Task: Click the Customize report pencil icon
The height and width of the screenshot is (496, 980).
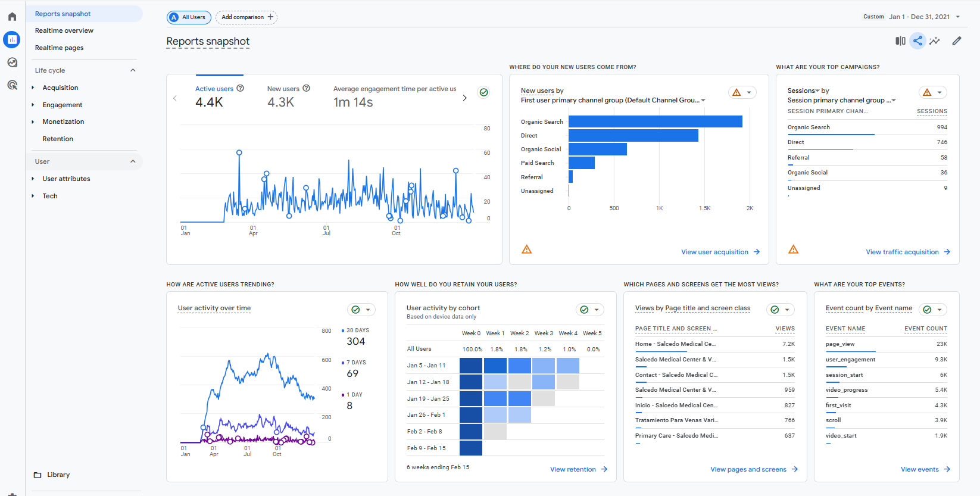Action: coord(956,41)
